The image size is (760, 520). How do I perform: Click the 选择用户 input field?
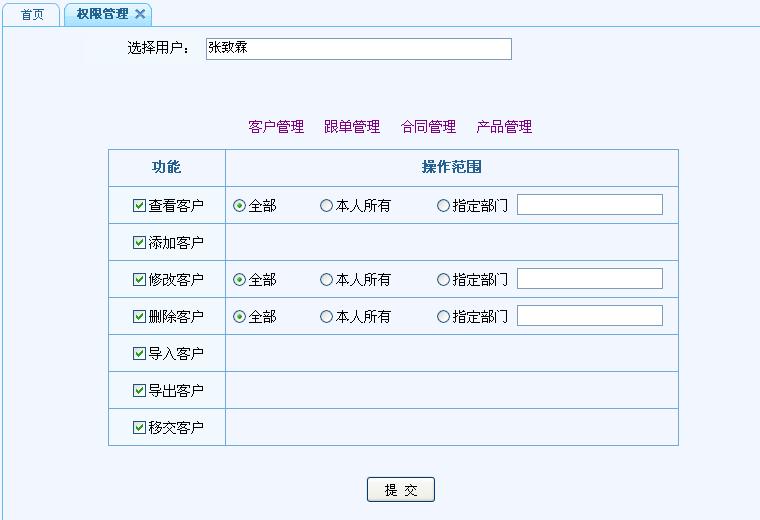[x=358, y=49]
